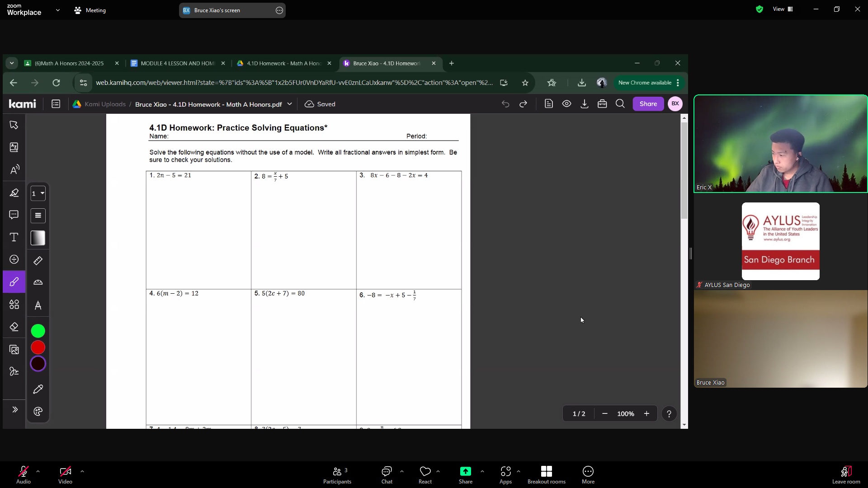The width and height of the screenshot is (868, 488).
Task: Open Kami help question mark
Action: [x=669, y=414]
